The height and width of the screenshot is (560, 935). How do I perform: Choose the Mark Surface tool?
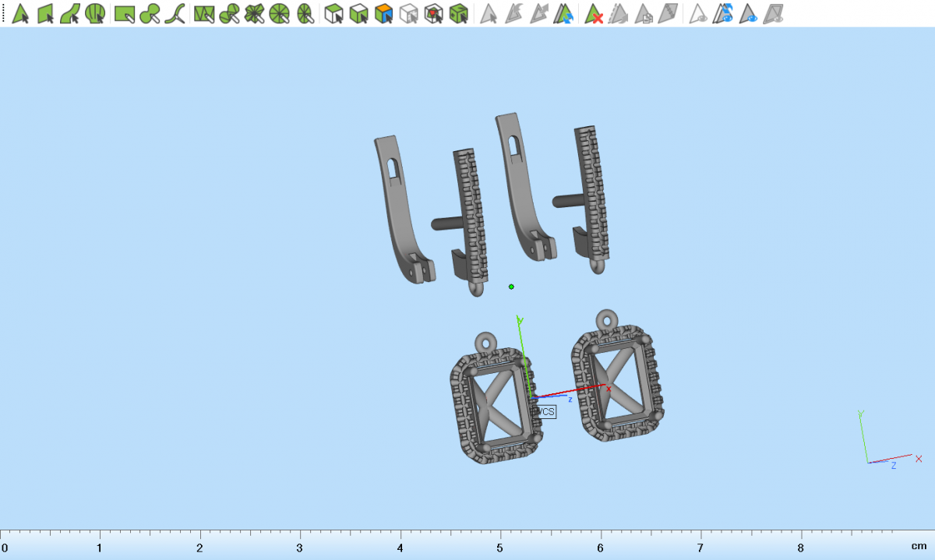70,13
